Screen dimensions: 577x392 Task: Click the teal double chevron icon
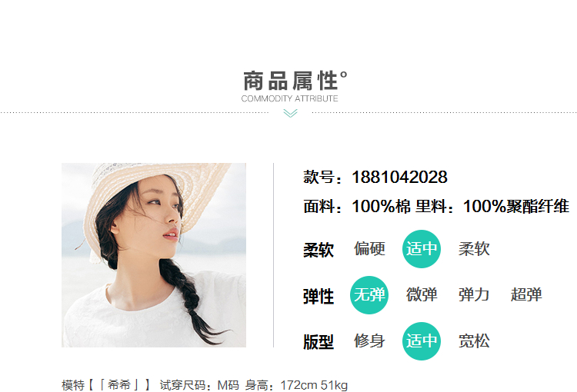click(290, 113)
